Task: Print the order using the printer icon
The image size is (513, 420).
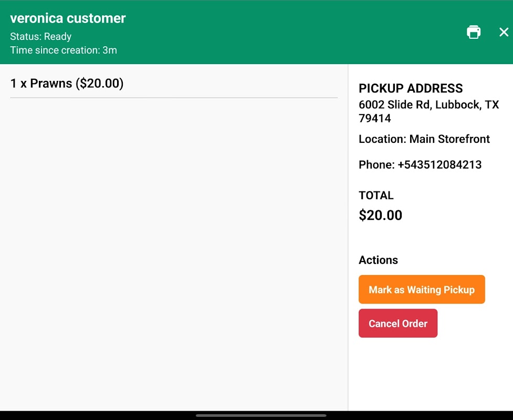Action: tap(474, 32)
